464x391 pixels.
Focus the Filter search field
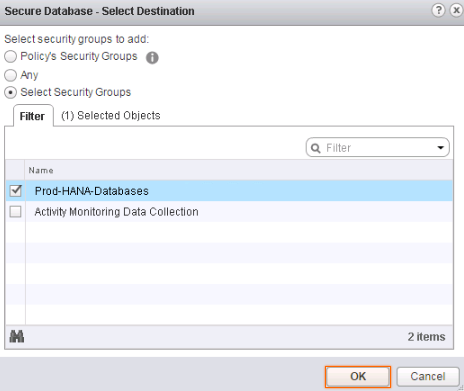coord(377,148)
